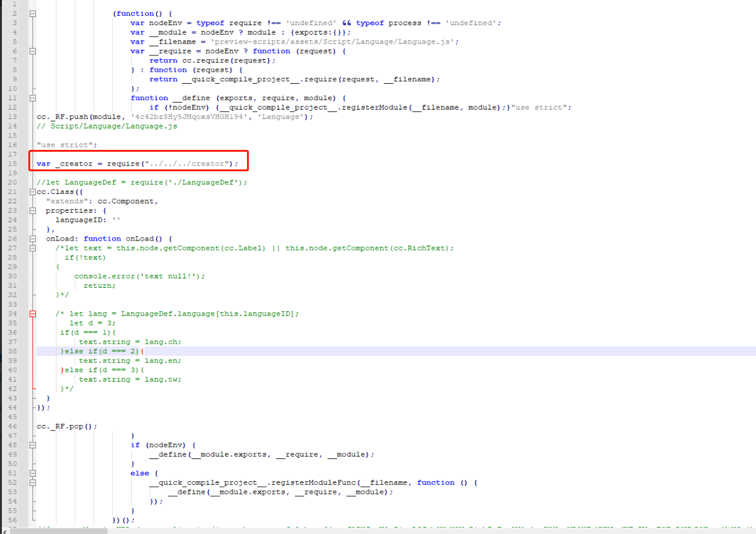Click text.string = lang.en; line
756x534 pixels.
tap(130, 361)
